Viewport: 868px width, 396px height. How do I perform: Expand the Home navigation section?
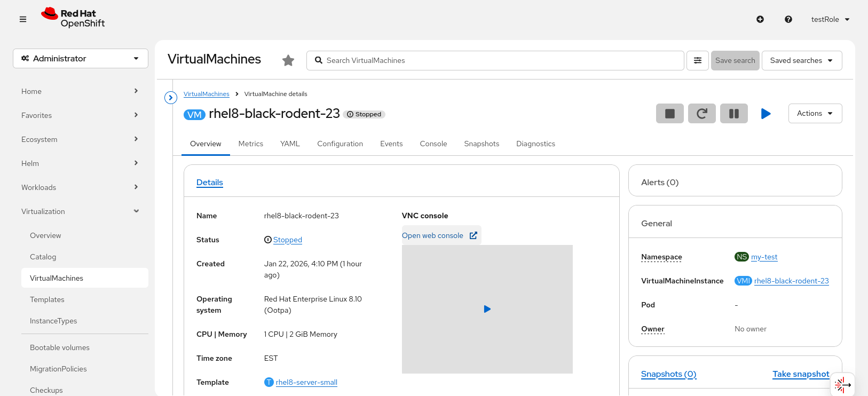[81, 91]
